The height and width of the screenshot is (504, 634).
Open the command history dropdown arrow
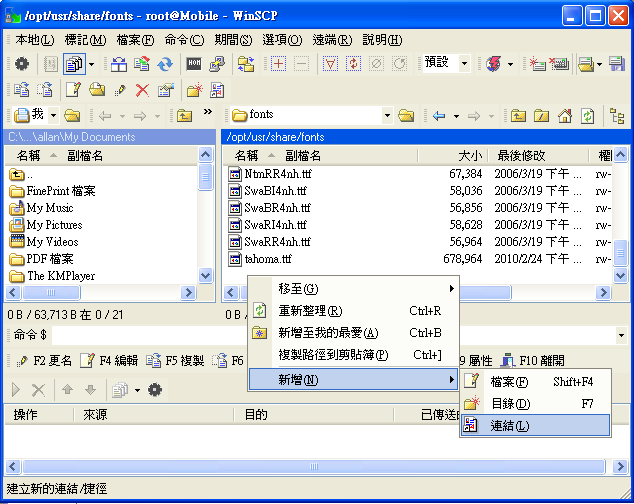tap(621, 335)
